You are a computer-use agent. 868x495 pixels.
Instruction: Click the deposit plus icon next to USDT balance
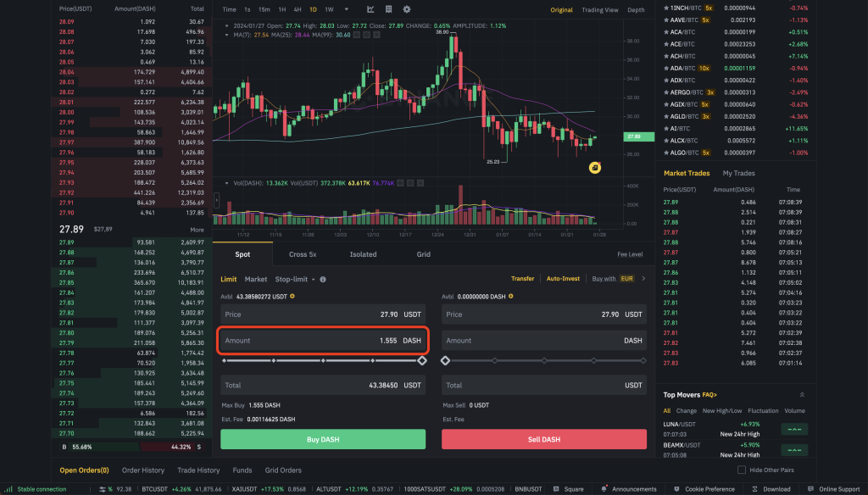[292, 297]
